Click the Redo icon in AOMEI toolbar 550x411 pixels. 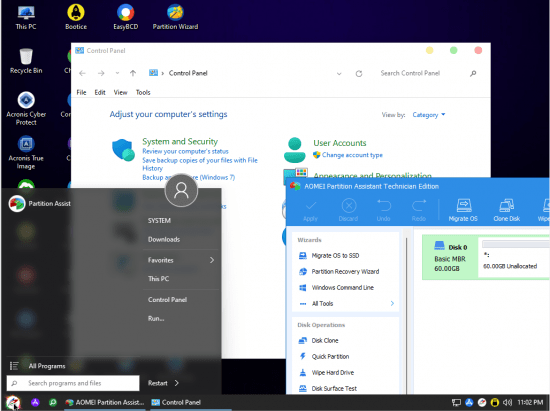tap(418, 210)
